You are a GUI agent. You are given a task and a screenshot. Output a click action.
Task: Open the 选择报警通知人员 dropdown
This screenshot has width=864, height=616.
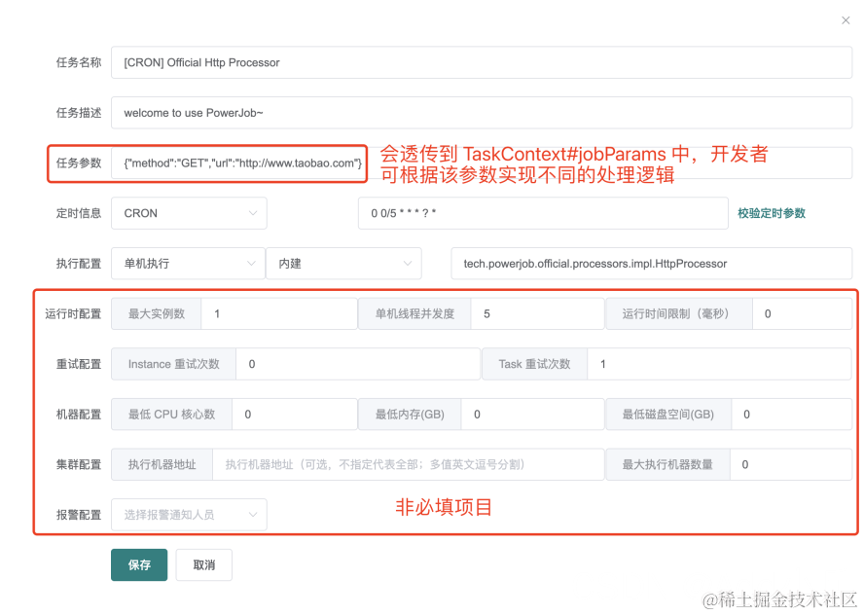click(x=189, y=515)
